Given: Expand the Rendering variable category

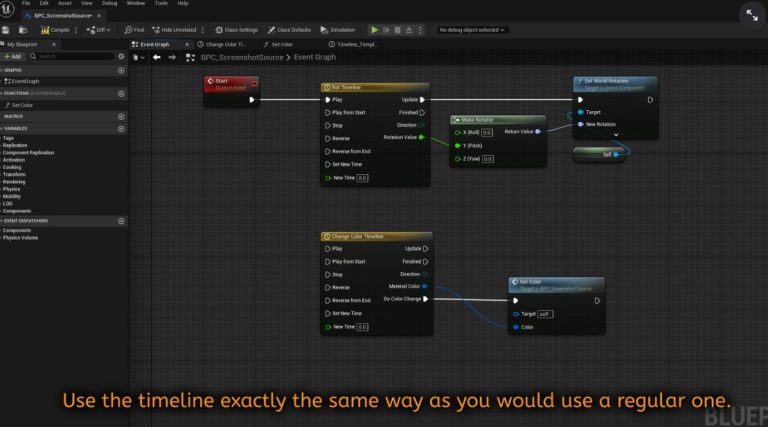Looking at the screenshot, I should [13, 182].
